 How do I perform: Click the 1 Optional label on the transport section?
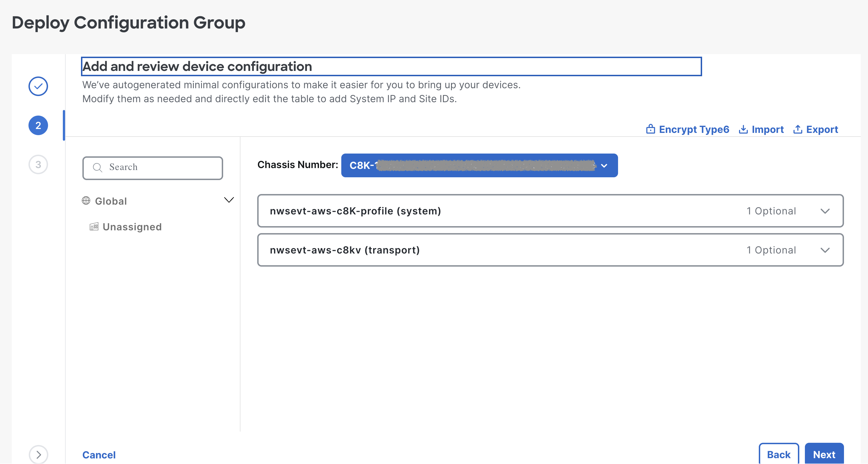pyautogui.click(x=771, y=250)
